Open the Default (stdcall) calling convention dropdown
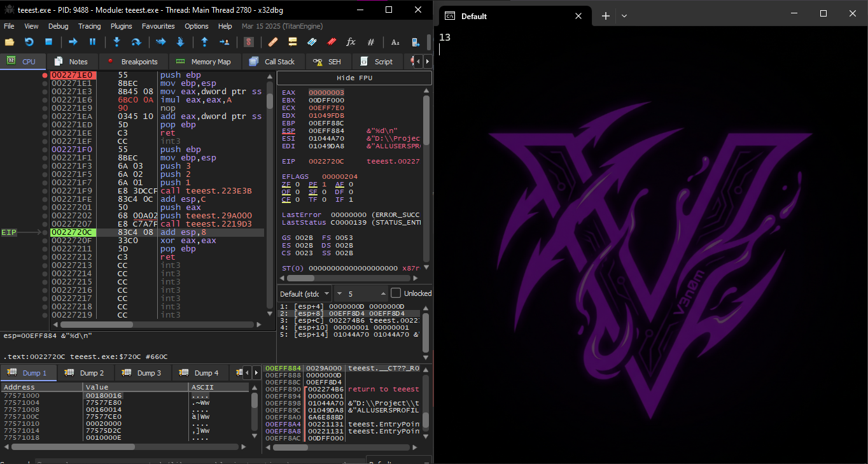The height and width of the screenshot is (464, 868). [x=305, y=293]
